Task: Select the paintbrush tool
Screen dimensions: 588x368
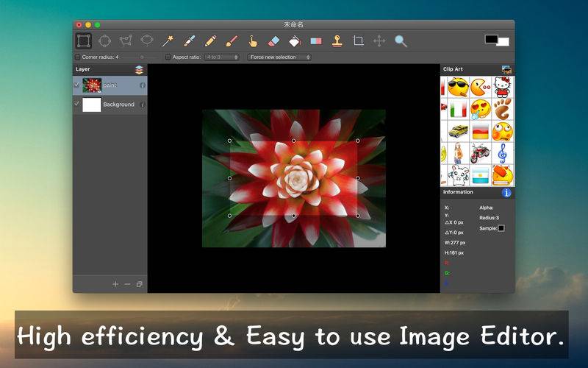Action: pos(232,41)
